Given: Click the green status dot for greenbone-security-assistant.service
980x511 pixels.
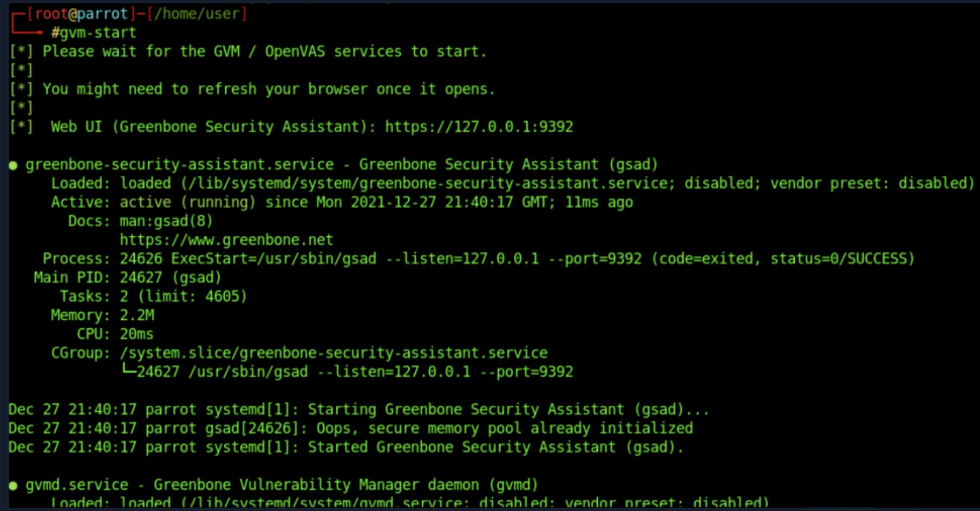Looking at the screenshot, I should (x=13, y=165).
